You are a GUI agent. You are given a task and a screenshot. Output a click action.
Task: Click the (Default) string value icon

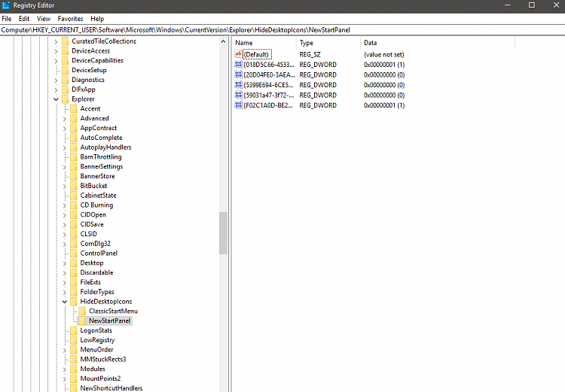[238, 54]
